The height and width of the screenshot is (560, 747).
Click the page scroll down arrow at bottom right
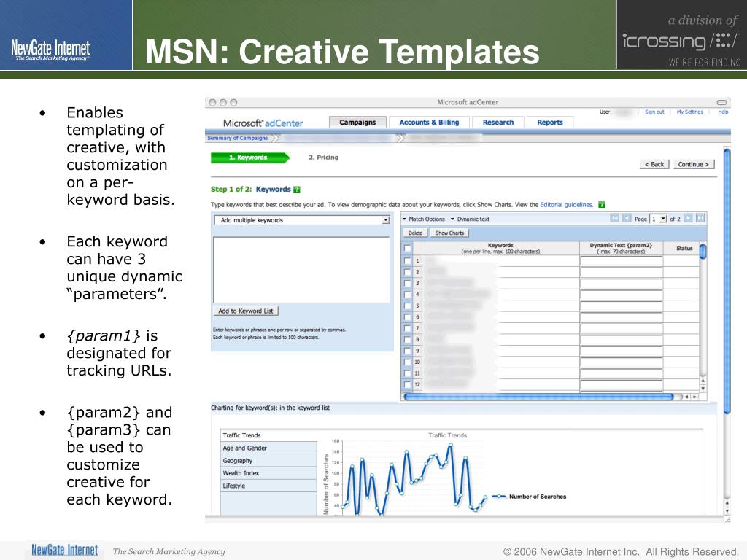click(x=727, y=511)
